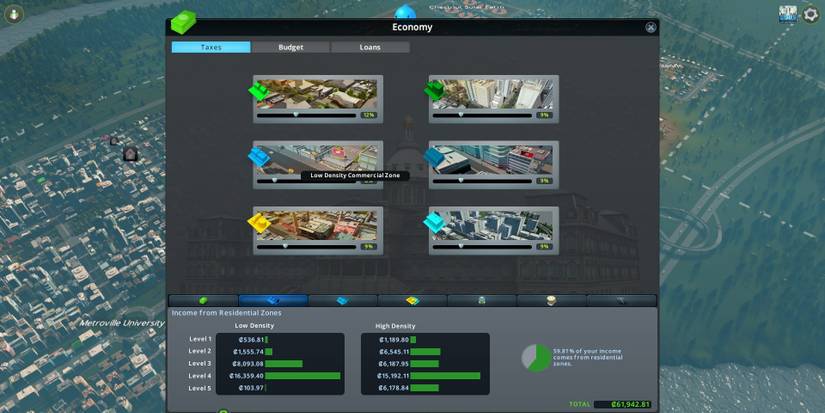Select the cream-colored stack income tab
The height and width of the screenshot is (413, 825).
click(x=551, y=300)
